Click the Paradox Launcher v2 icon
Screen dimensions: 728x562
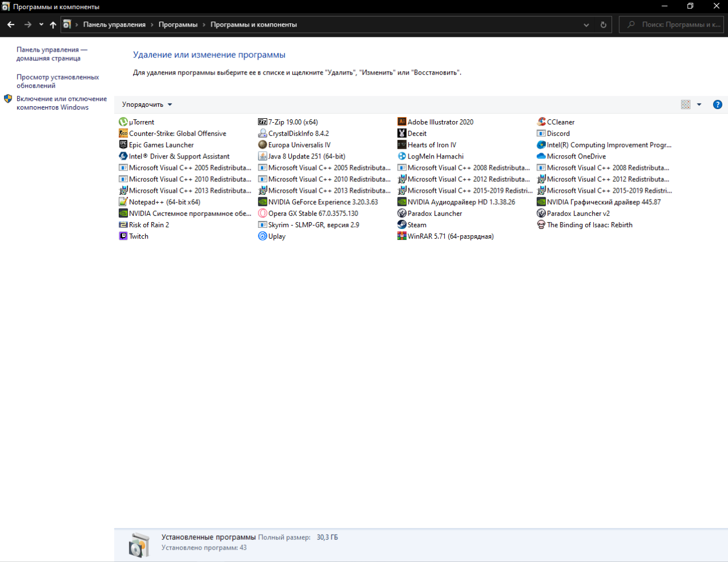tap(541, 213)
